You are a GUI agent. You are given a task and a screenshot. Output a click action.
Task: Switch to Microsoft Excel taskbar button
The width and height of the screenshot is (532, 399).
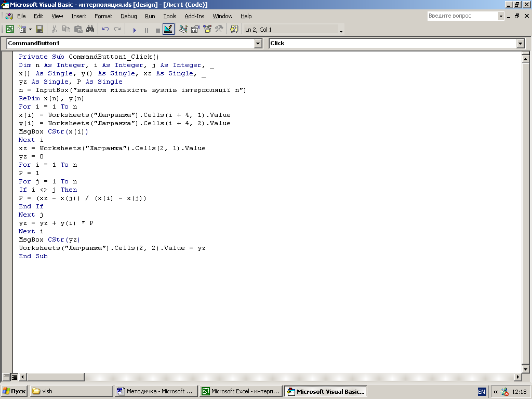[x=241, y=391]
